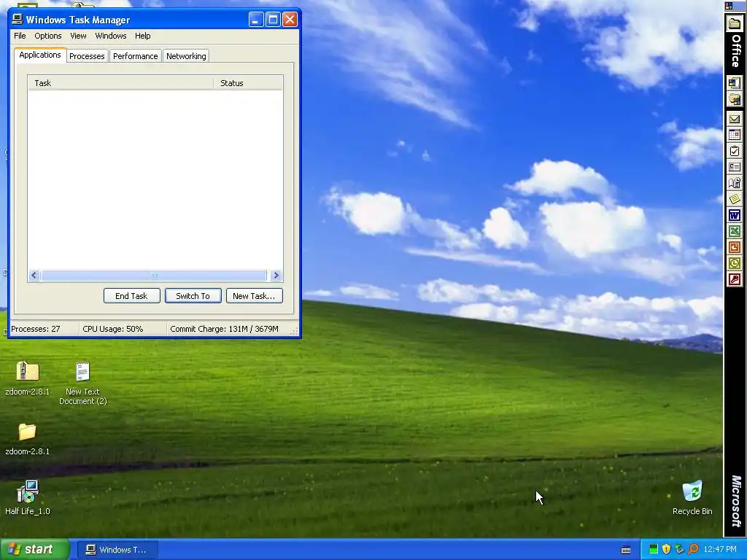Click New Office Document in shortcut bar

coord(734,83)
